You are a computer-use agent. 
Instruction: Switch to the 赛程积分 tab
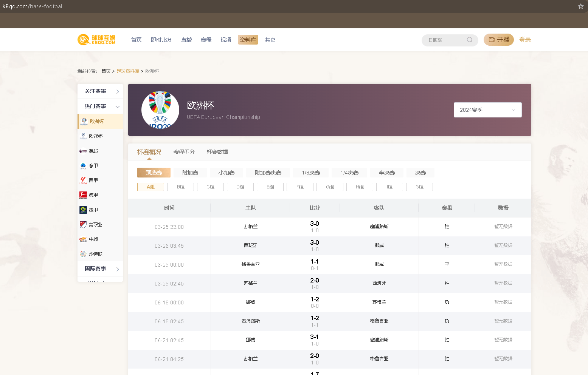(184, 152)
